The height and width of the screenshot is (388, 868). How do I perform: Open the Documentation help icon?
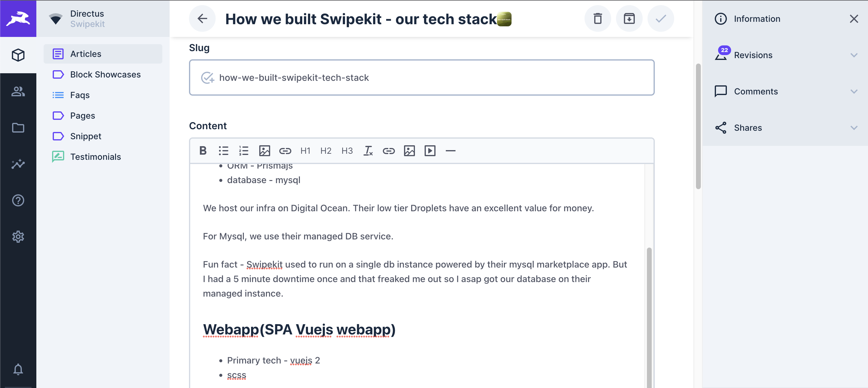click(18, 200)
